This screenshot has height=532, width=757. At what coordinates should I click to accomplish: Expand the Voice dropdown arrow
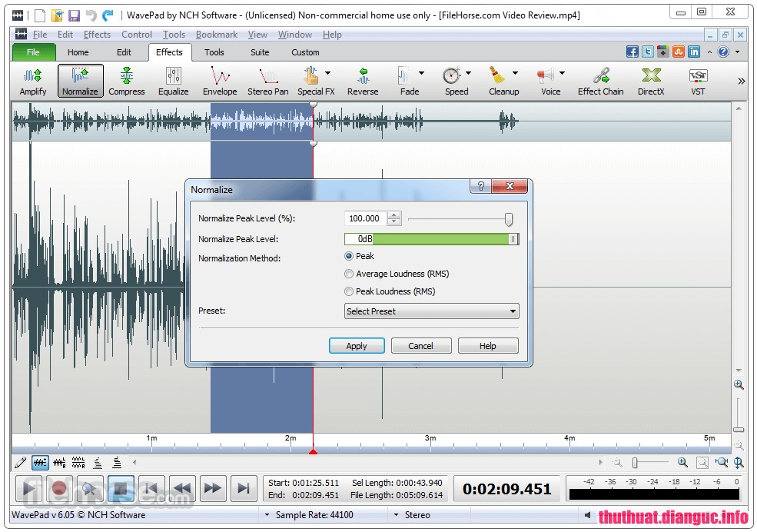coord(562,73)
